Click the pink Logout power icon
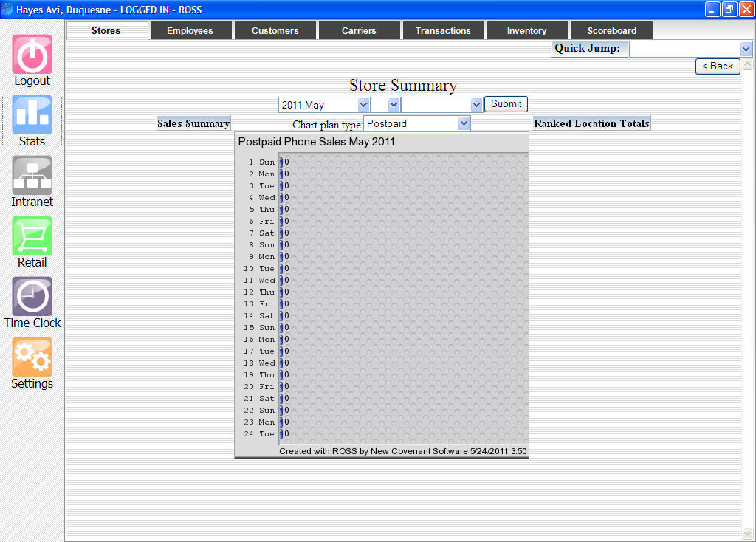This screenshot has height=542, width=756. tap(32, 54)
